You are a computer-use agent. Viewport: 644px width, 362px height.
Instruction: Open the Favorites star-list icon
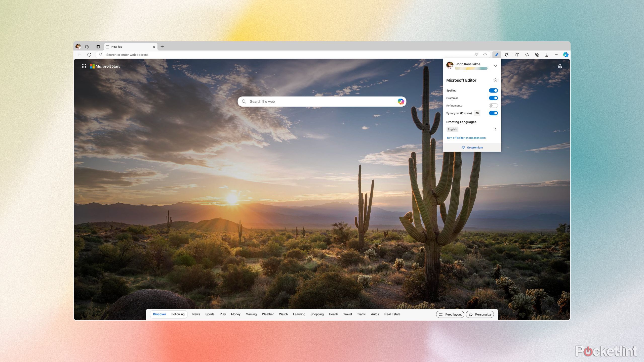tap(527, 55)
